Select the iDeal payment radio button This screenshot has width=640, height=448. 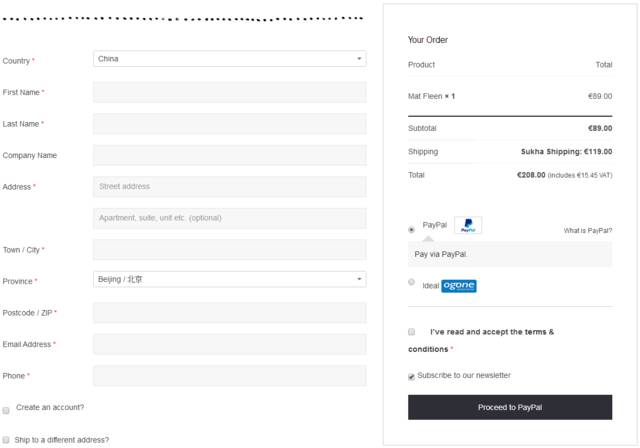click(412, 283)
